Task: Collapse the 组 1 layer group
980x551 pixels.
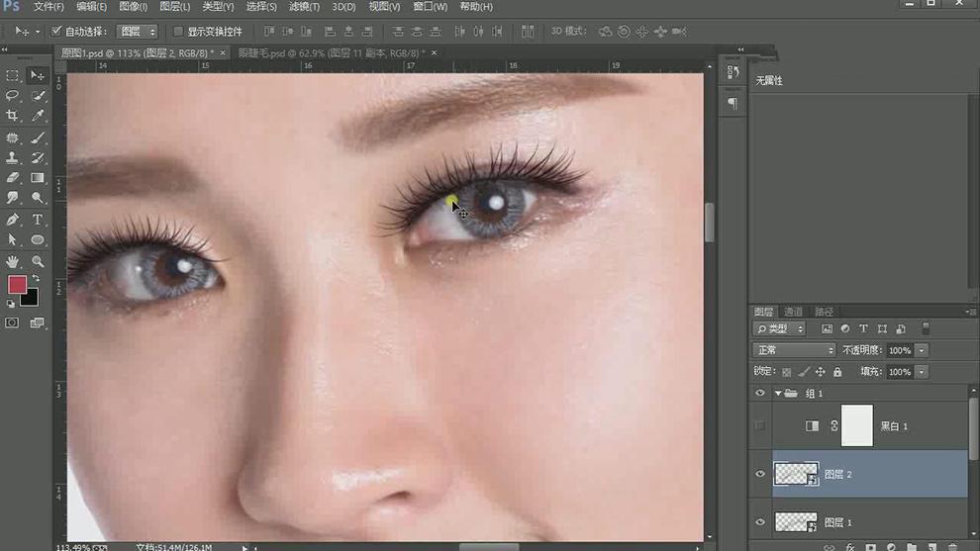Action: [778, 394]
